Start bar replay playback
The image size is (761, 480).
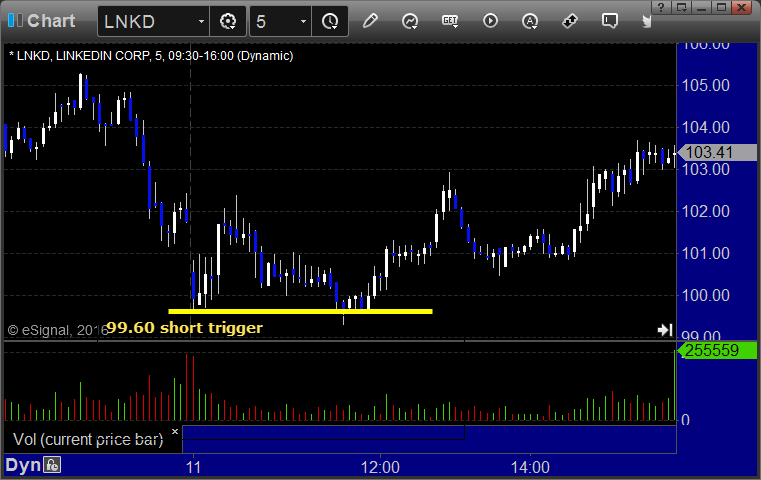pyautogui.click(x=490, y=21)
